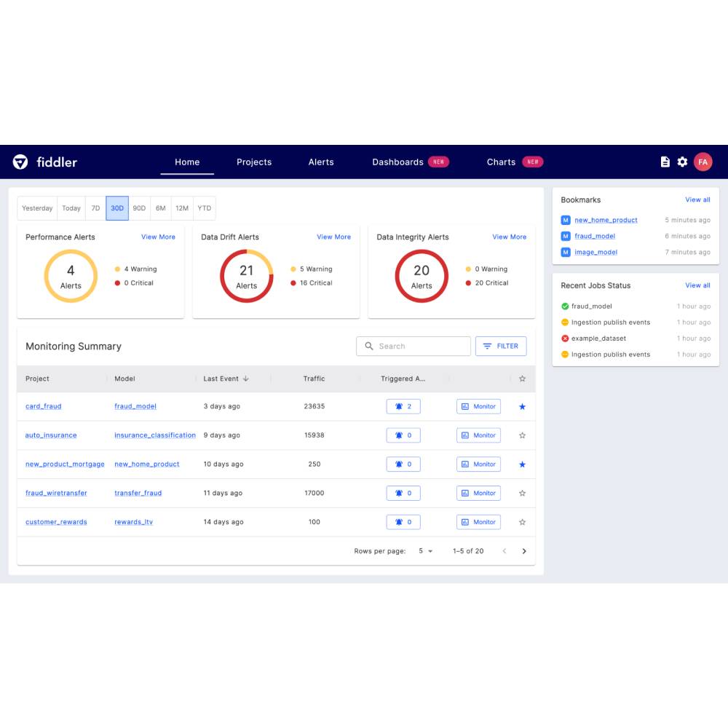Select the 7D time range filter

pos(95,208)
